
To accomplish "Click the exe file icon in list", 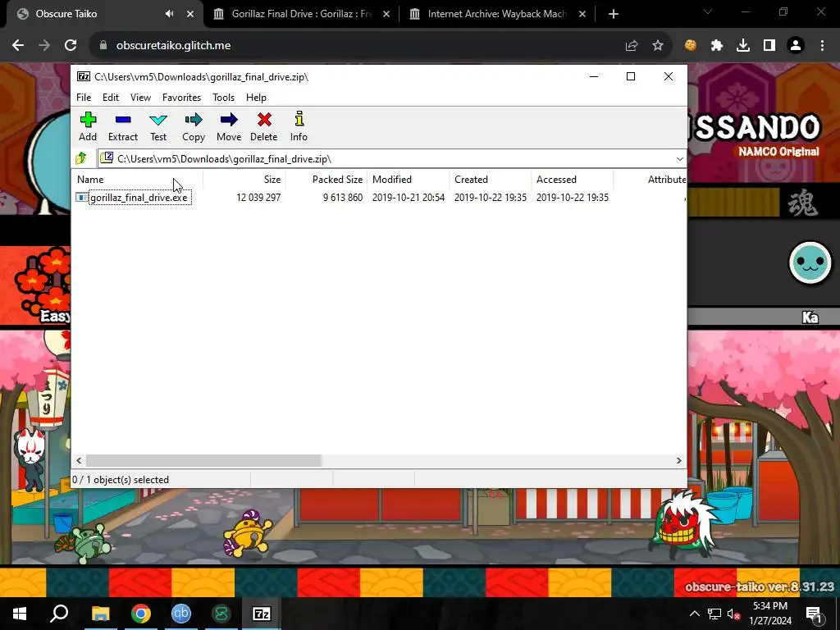I will 81,197.
